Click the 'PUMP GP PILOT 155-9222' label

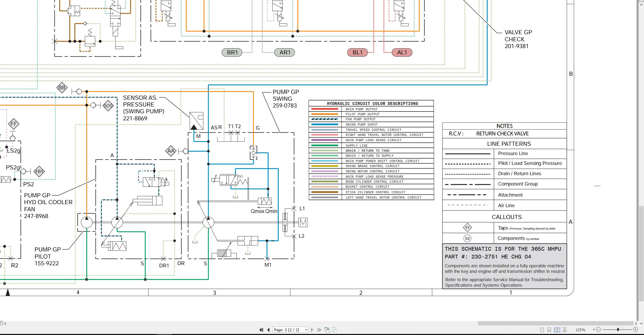pyautogui.click(x=48, y=256)
